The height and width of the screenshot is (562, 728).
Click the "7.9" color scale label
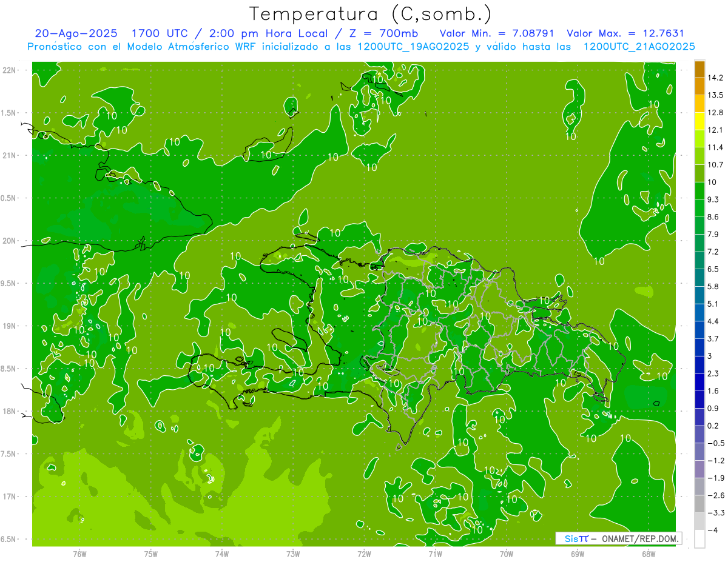tap(713, 235)
